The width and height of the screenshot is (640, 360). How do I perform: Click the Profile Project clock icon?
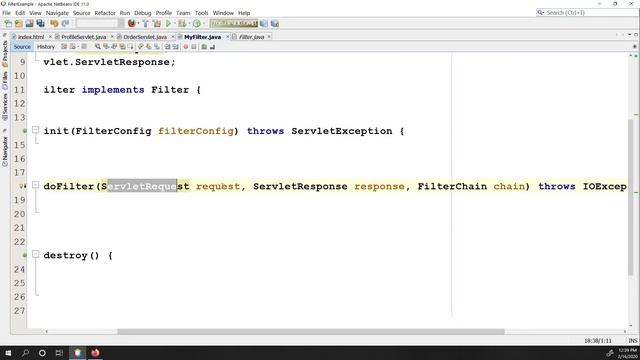(197, 24)
